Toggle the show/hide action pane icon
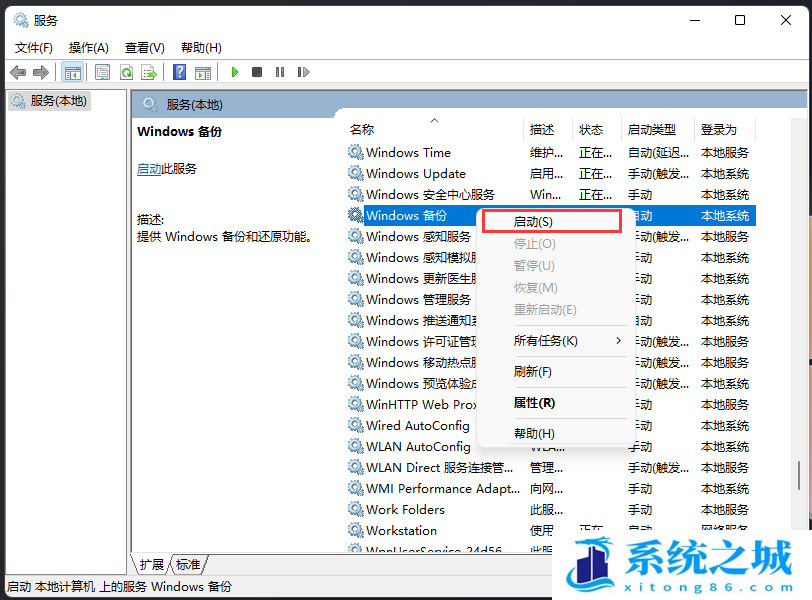Screen dimensions: 812x600 tap(203, 72)
